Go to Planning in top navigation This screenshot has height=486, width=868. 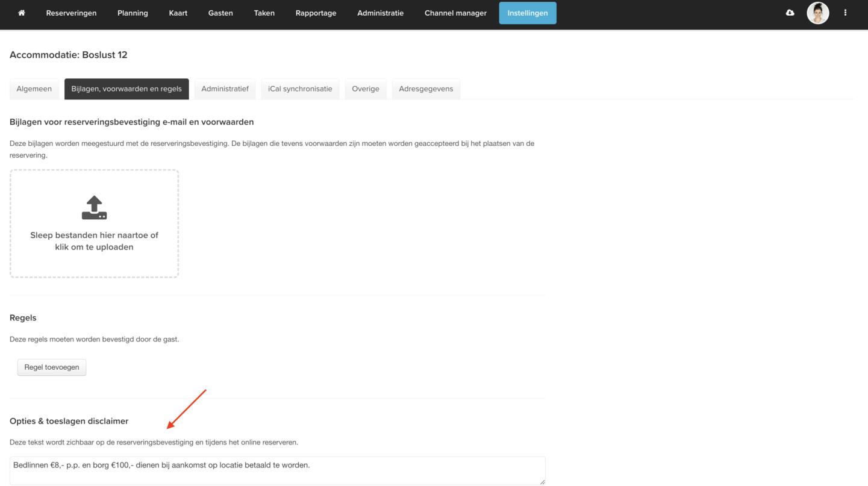[x=133, y=13]
